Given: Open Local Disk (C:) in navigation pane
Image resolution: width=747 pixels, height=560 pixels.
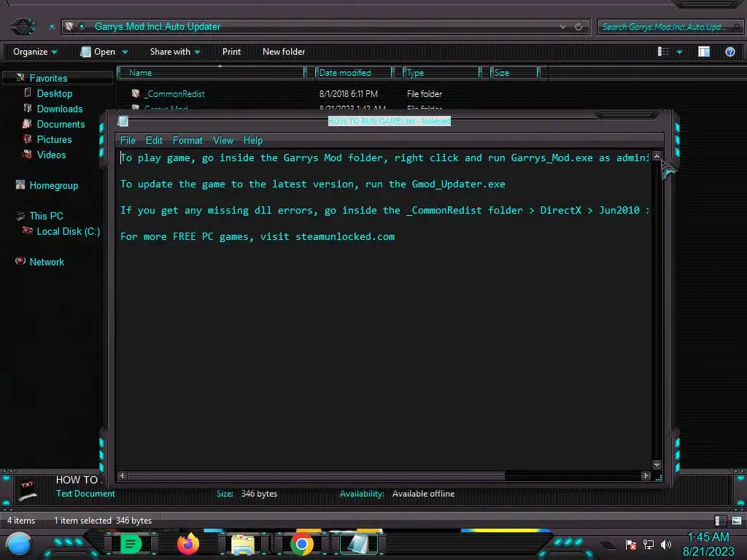Looking at the screenshot, I should point(68,231).
